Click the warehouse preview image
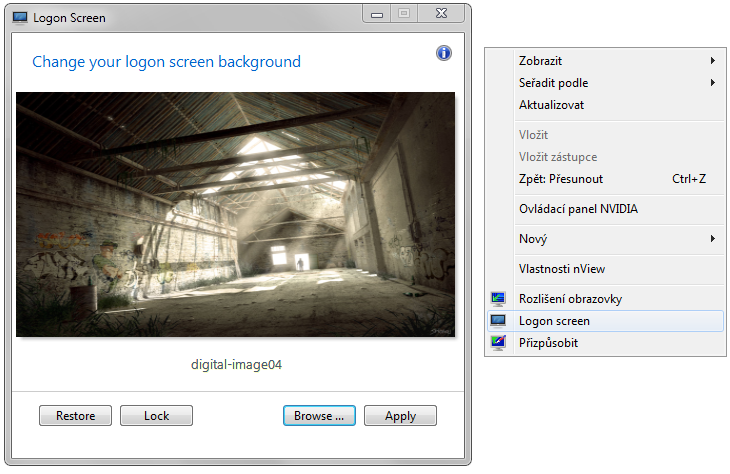This screenshot has width=730, height=474. coord(236,214)
